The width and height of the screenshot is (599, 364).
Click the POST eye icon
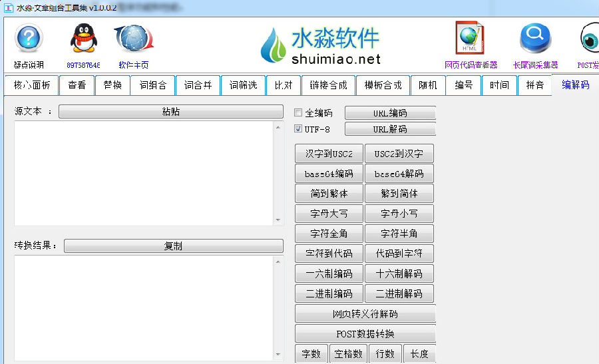[x=589, y=38]
